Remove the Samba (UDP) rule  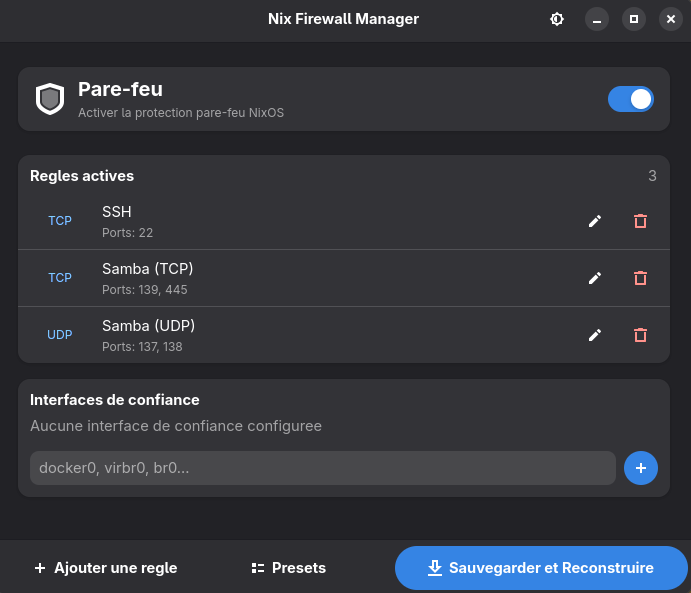coord(640,335)
